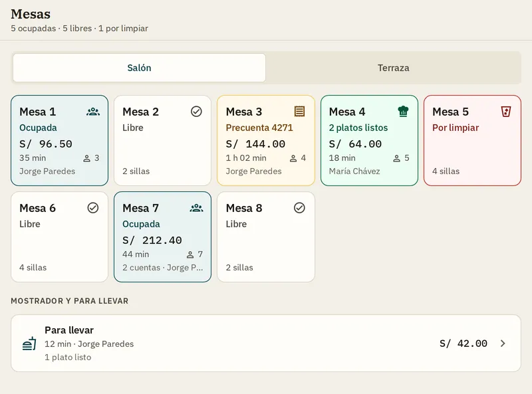
Task: Click the 1 h 02 min timer on Mesa 3
Action: [246, 158]
